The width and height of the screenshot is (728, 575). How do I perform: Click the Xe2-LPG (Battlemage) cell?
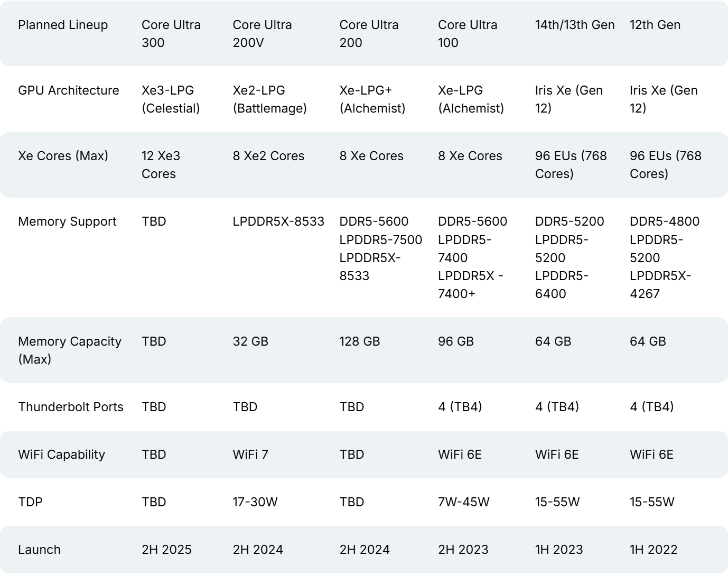(x=269, y=99)
